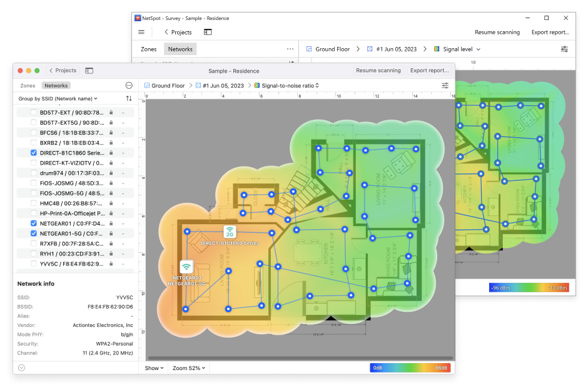Viewport: 588px width, 387px height.
Task: Click lock icon of FiOS-JOSMG row
Action: (x=111, y=183)
